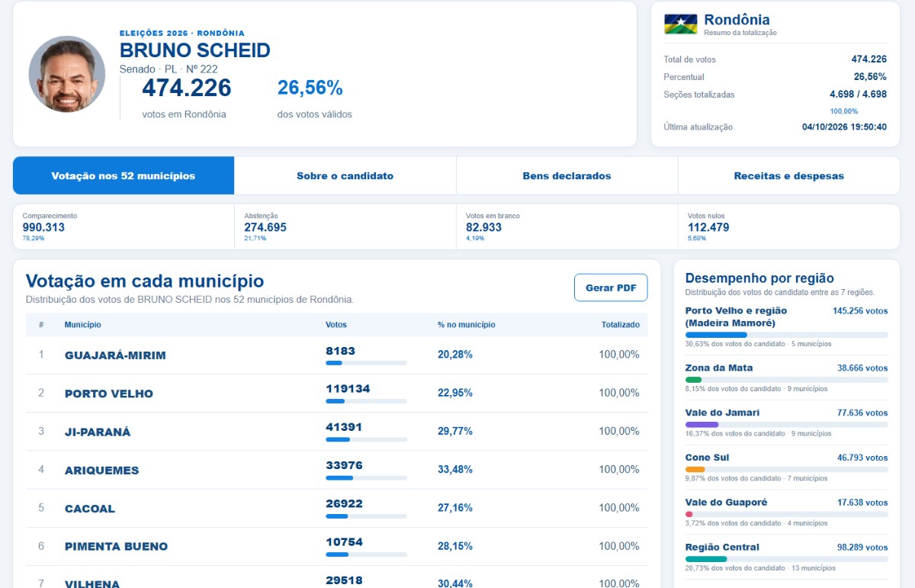Image resolution: width=915 pixels, height=588 pixels.
Task: Click the 474.226 votos em Rondônia total
Action: pyautogui.click(x=187, y=88)
